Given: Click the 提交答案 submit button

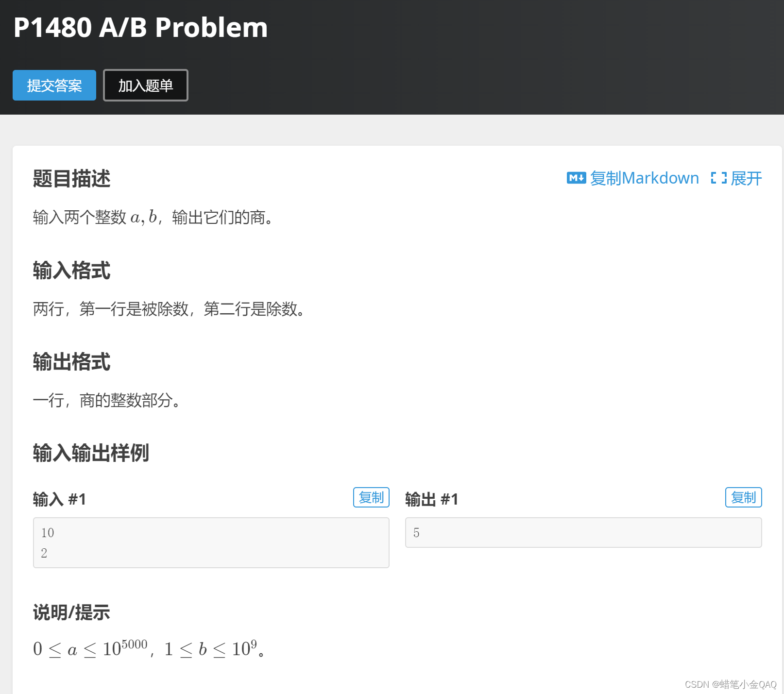Looking at the screenshot, I should pyautogui.click(x=54, y=85).
